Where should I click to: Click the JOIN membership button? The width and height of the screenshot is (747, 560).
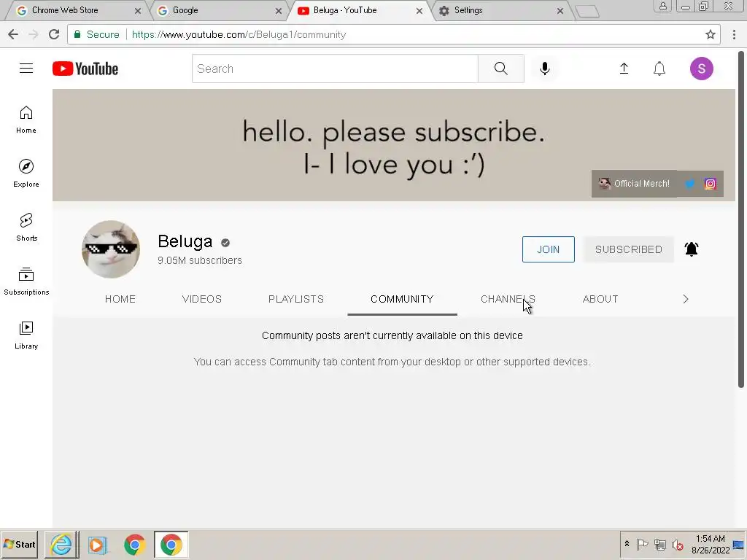pos(549,249)
